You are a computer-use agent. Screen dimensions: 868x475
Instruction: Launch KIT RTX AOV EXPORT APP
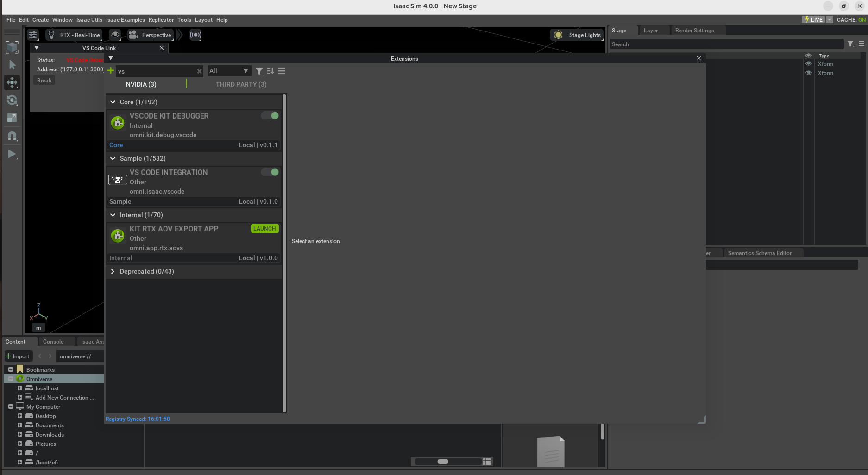[x=264, y=228]
